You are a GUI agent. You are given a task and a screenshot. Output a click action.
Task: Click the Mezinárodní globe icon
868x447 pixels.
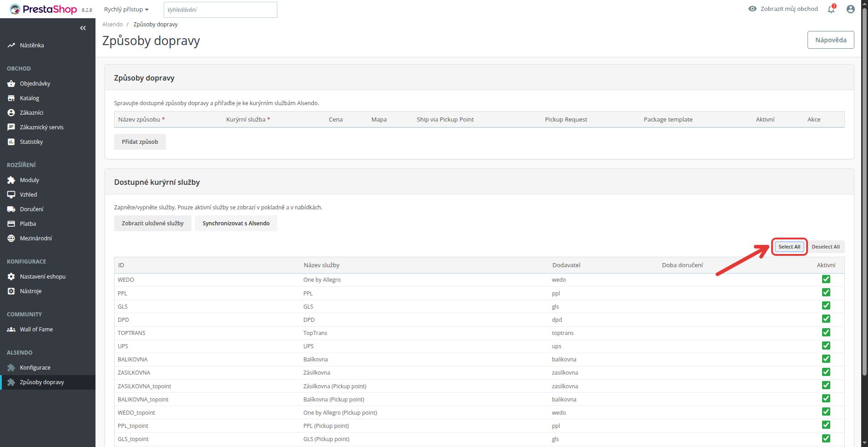[x=11, y=239]
